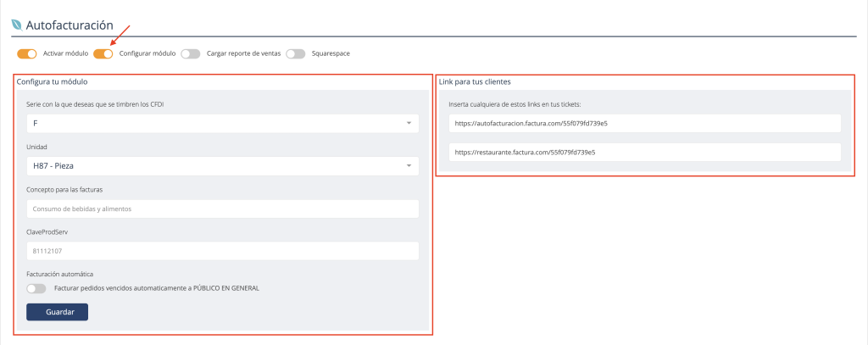Image resolution: width=868 pixels, height=345 pixels.
Task: Toggle the Configurar módulo switch
Action: 103,53
